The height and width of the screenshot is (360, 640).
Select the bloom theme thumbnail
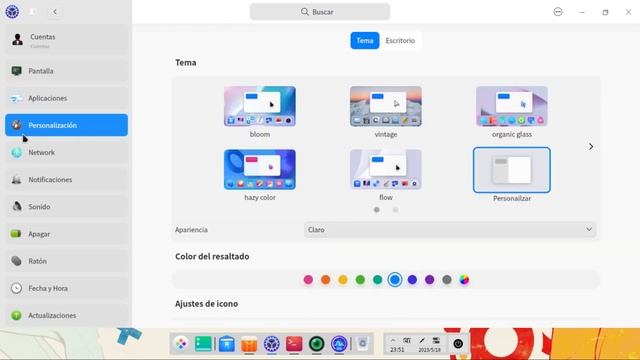[x=260, y=106]
